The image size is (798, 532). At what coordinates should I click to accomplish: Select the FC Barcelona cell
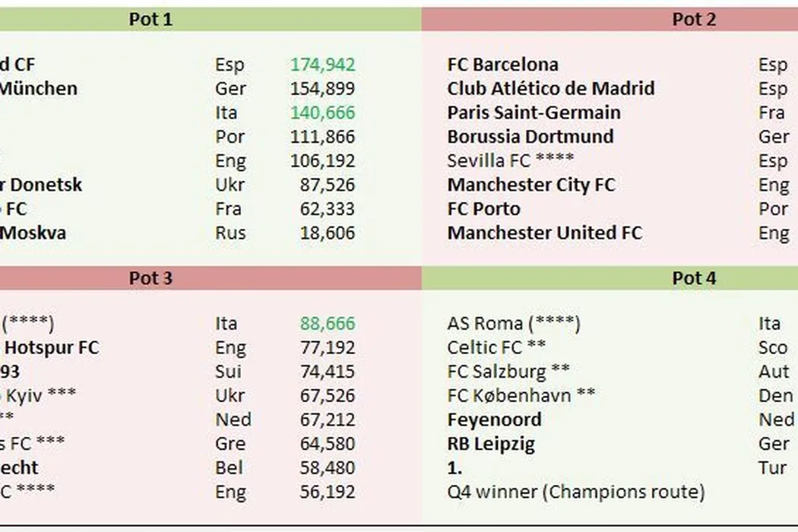502,65
